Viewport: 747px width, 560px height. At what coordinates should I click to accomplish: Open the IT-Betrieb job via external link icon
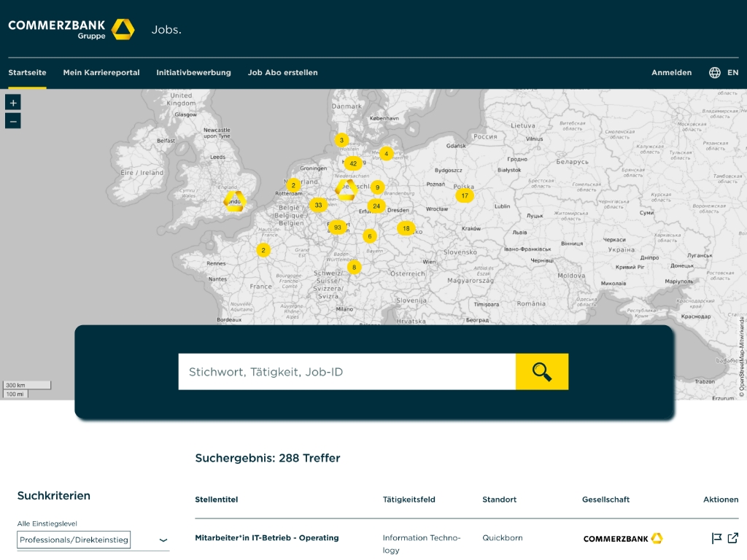click(732, 538)
